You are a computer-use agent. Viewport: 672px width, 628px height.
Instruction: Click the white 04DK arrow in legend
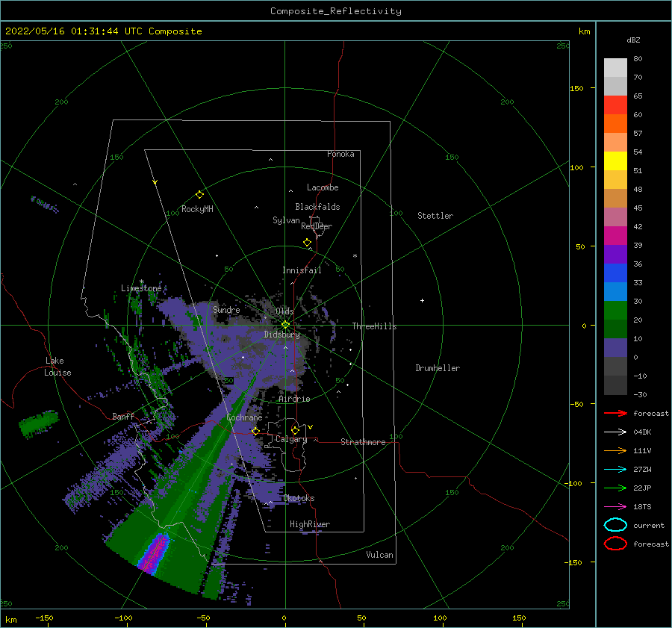click(x=615, y=432)
